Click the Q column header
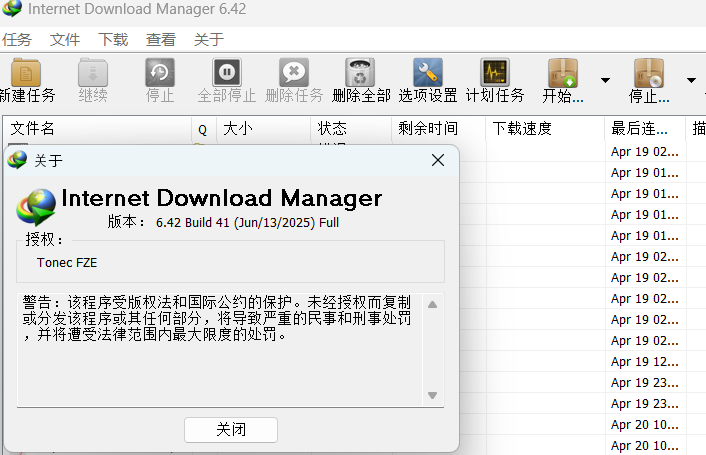This screenshot has width=706, height=455. tap(204, 129)
